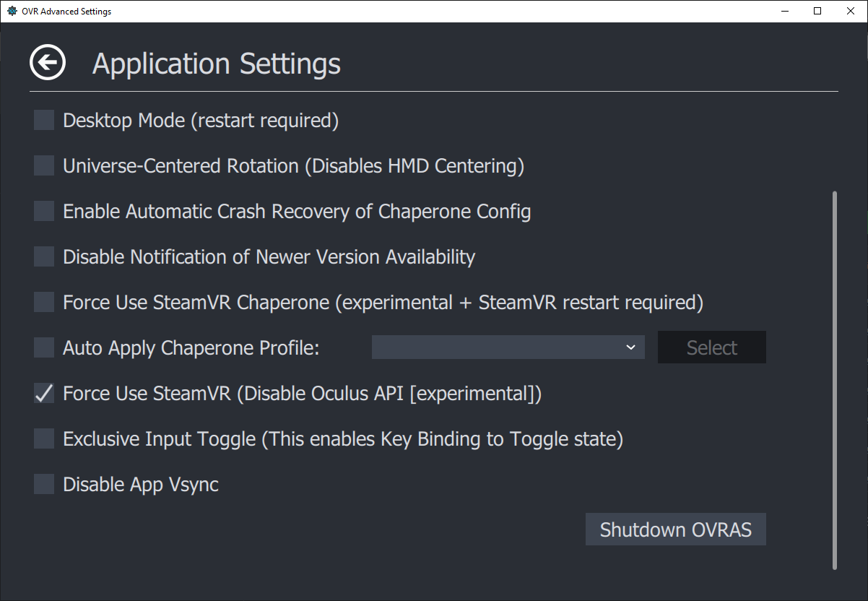Uncheck Force Use SteamVR (Disable Oculus API)

(x=44, y=394)
